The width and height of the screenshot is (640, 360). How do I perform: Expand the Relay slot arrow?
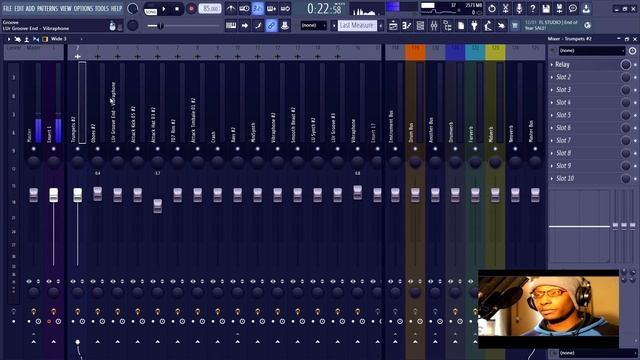(552, 64)
